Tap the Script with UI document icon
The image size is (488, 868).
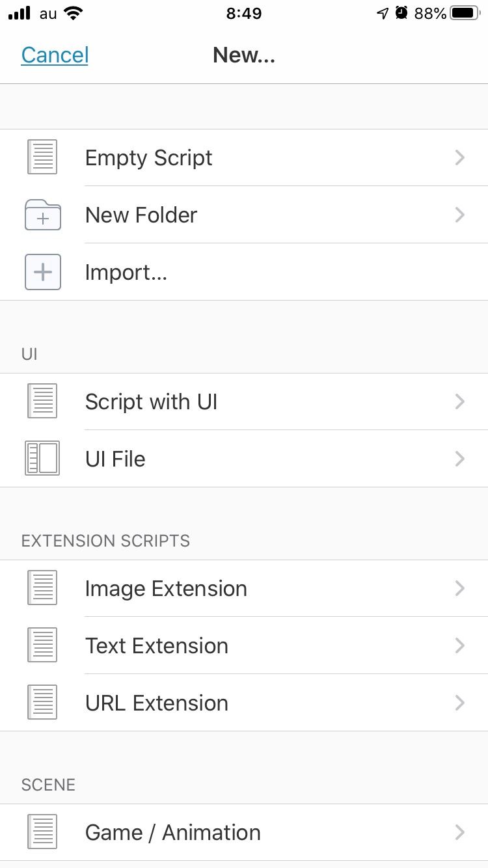point(42,401)
